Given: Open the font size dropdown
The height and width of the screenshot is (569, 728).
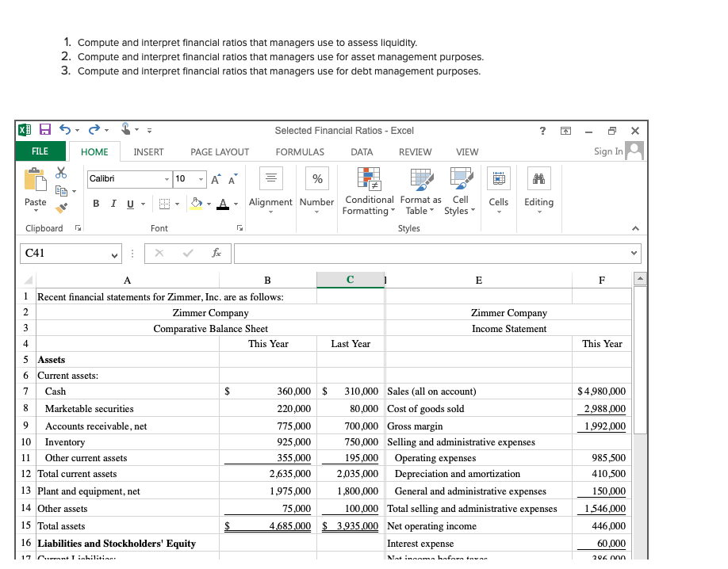Looking at the screenshot, I should click(x=201, y=179).
